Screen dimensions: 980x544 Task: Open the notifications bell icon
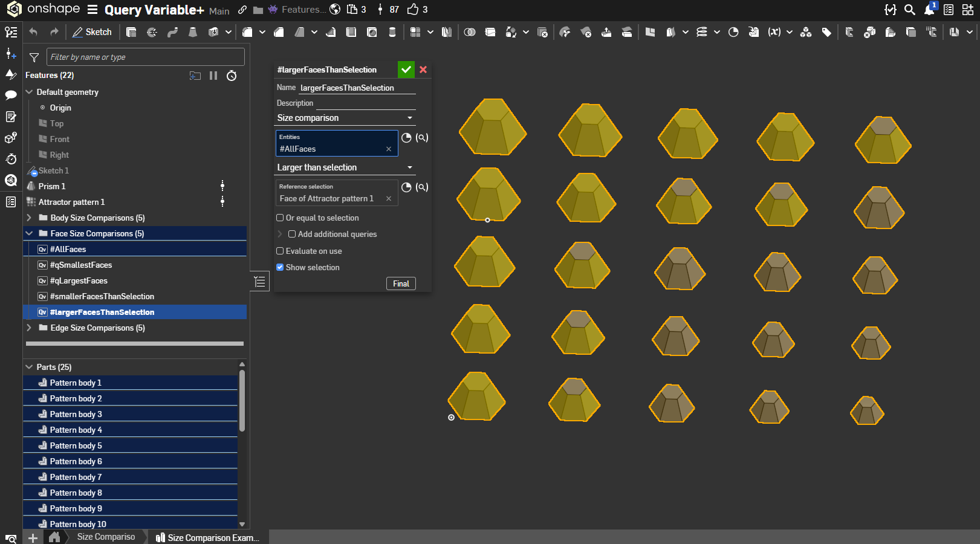(929, 10)
